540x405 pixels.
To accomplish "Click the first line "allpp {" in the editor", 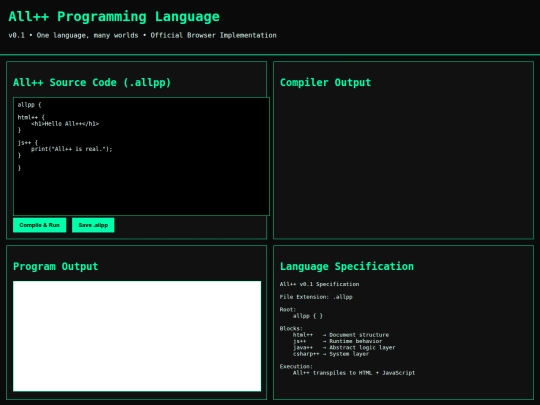I will click(x=29, y=105).
